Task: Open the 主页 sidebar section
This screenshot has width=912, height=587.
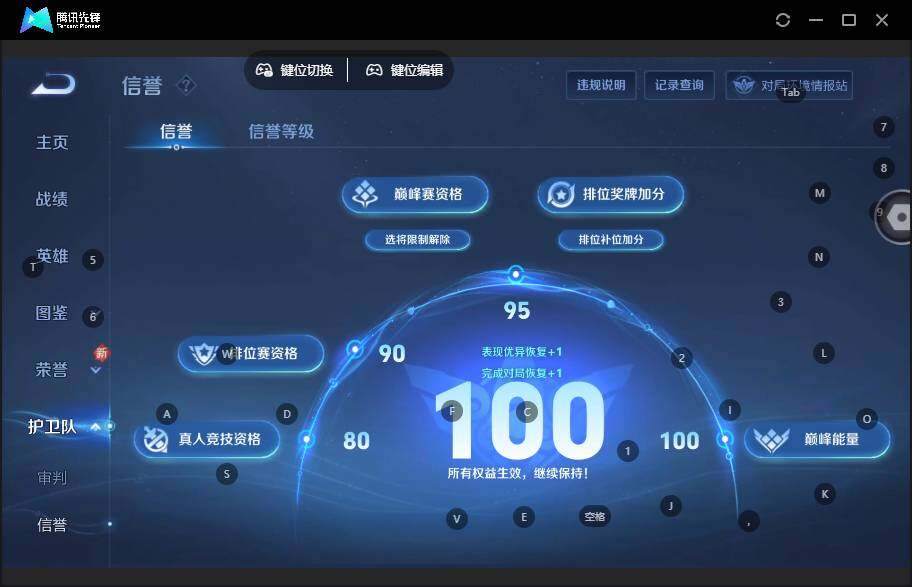Action: tap(51, 142)
